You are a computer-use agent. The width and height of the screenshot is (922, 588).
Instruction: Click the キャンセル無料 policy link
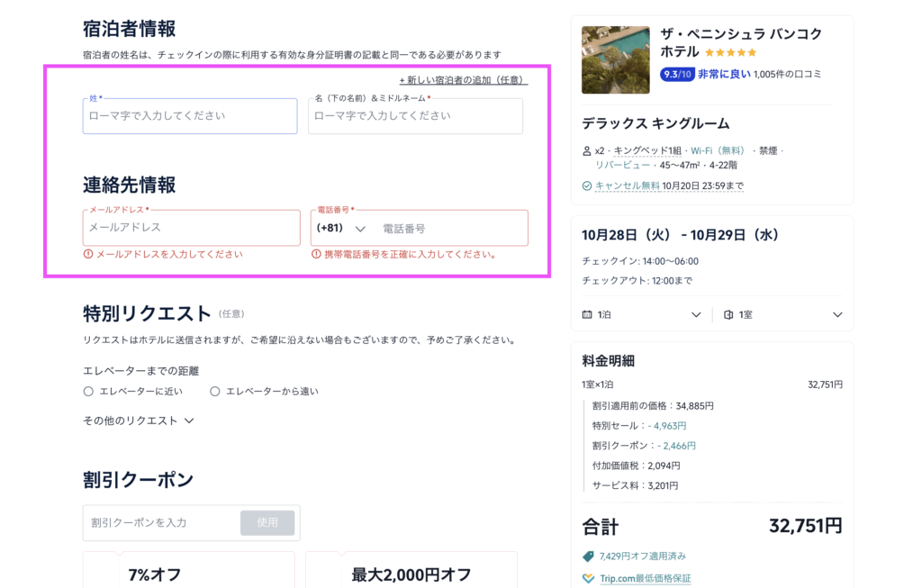point(628,186)
